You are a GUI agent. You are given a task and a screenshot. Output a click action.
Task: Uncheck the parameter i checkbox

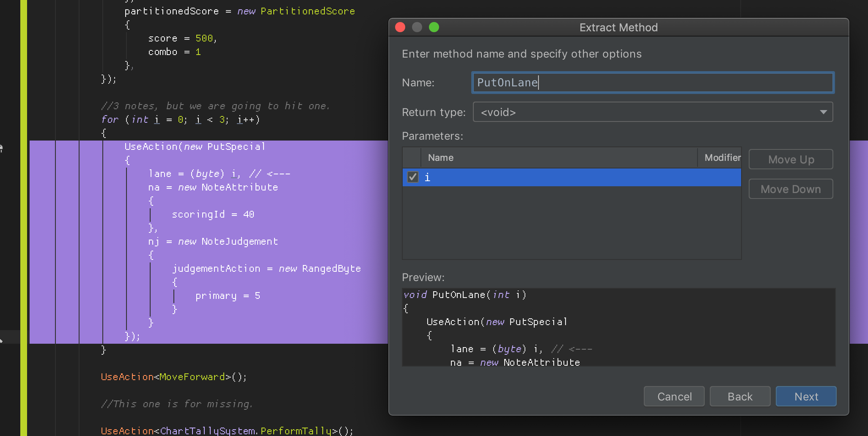click(412, 177)
